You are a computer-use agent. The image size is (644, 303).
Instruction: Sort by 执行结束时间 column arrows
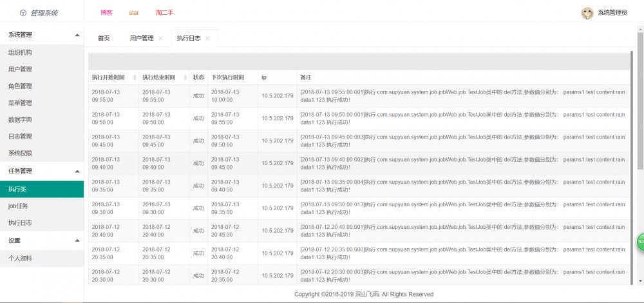185,77
